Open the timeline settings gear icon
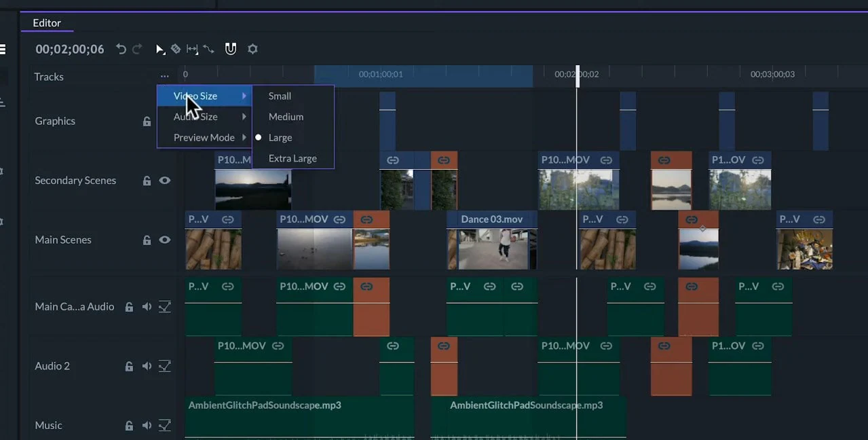868x440 pixels. pos(252,49)
